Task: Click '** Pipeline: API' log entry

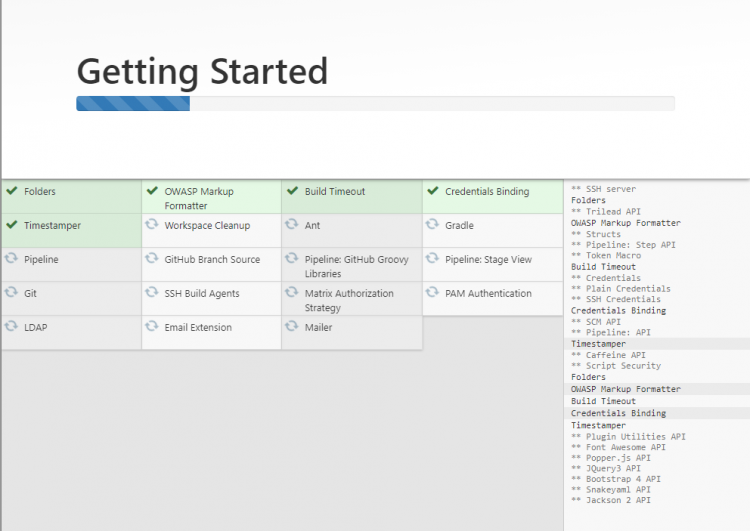Action: tap(611, 332)
